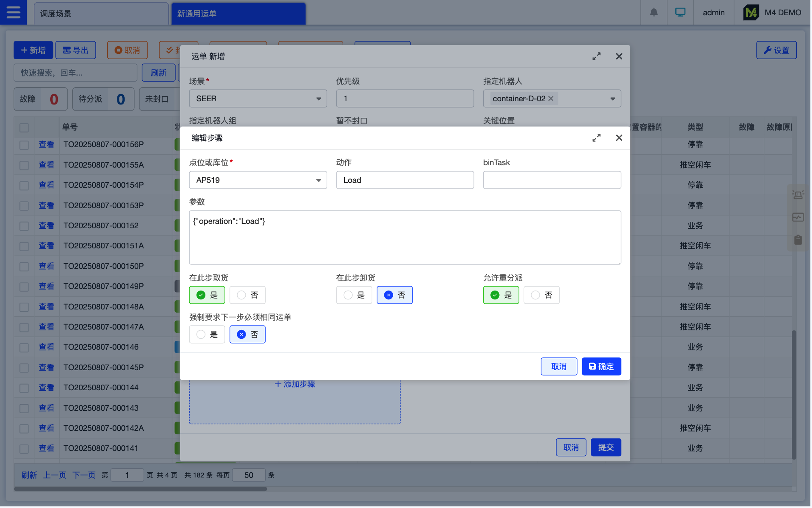812x508 pixels.
Task: Click the clipboard icon on right sidebar
Action: 798,240
